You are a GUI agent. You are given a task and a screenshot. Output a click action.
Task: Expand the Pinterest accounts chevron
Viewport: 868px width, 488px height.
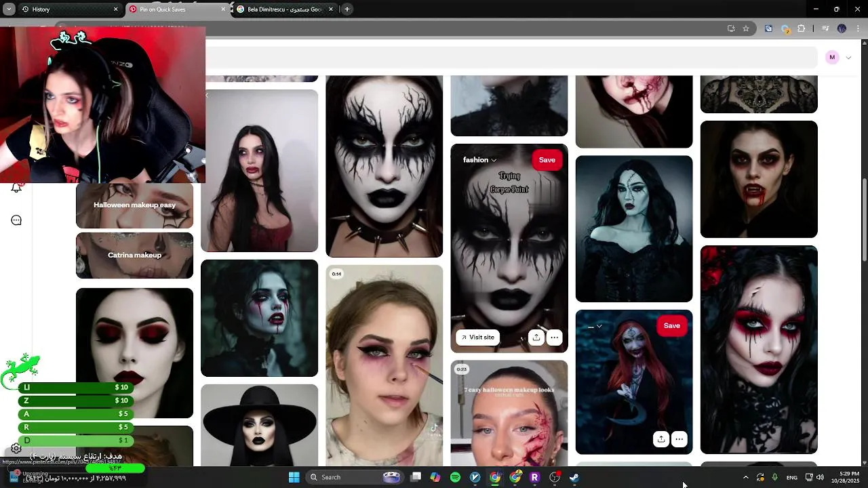click(848, 58)
